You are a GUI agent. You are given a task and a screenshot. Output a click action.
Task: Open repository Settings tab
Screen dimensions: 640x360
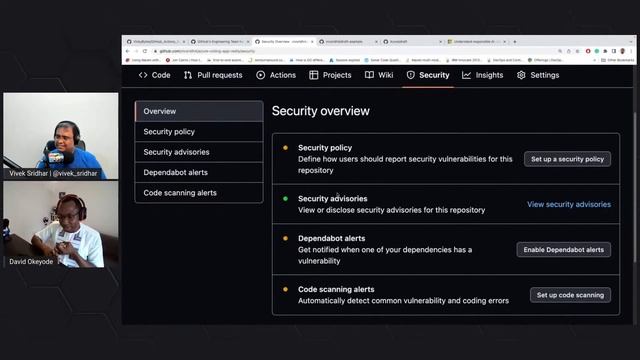tap(538, 75)
